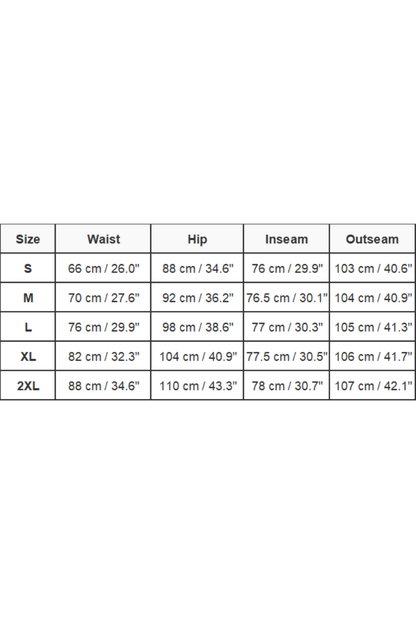Select the 105 cm / 41.3" outseam cell
Viewport: 416px width, 624px height.
coord(372,327)
